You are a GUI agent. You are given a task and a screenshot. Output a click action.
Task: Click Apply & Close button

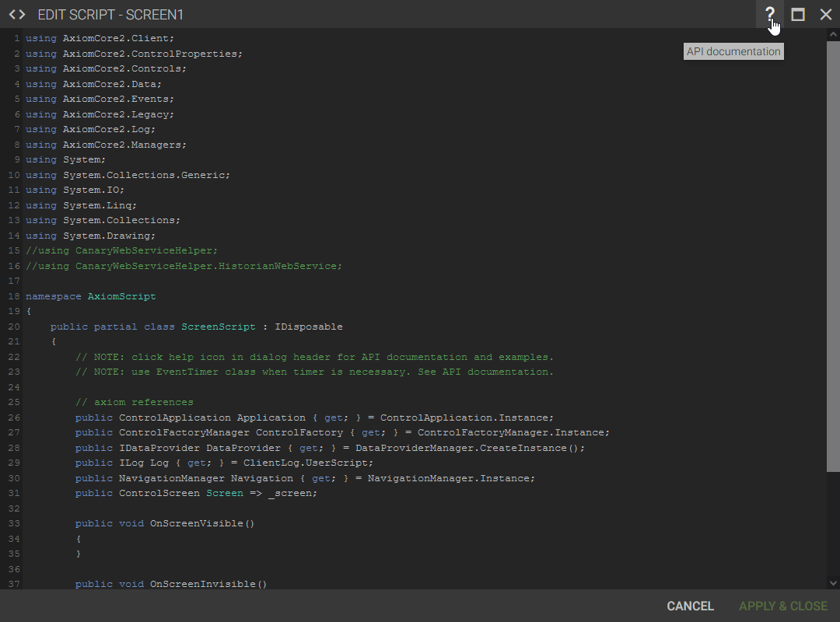783,606
